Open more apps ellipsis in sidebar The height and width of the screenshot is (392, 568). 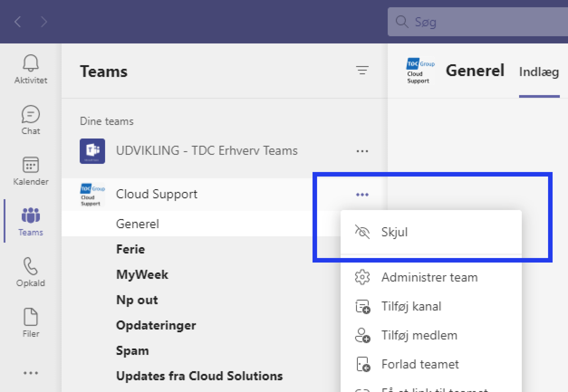[x=31, y=373]
